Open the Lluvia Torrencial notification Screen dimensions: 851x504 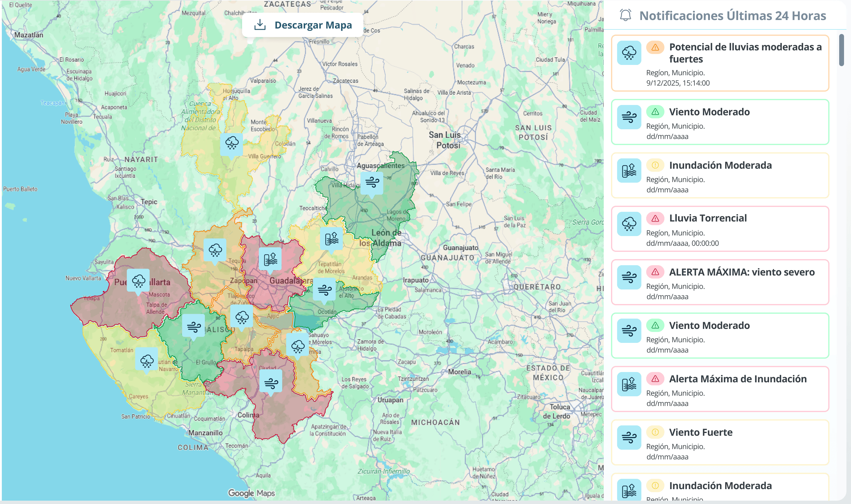pos(720,229)
